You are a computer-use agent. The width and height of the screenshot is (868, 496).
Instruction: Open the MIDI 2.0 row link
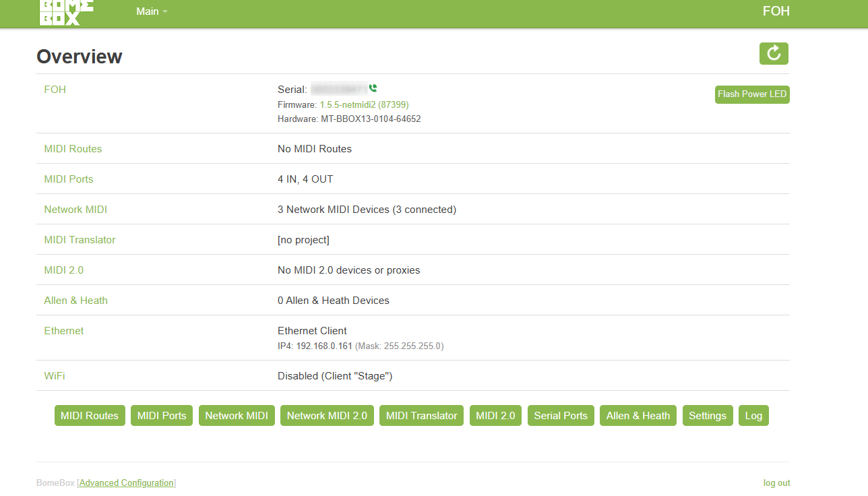point(64,270)
